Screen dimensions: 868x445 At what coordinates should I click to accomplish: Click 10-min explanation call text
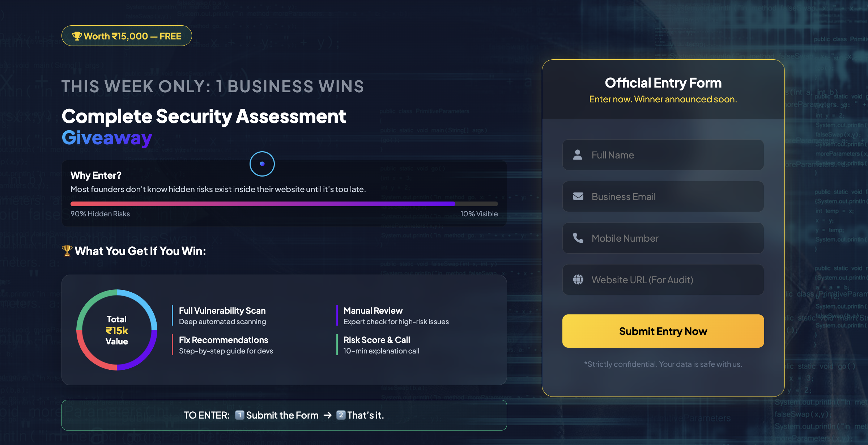point(381,351)
